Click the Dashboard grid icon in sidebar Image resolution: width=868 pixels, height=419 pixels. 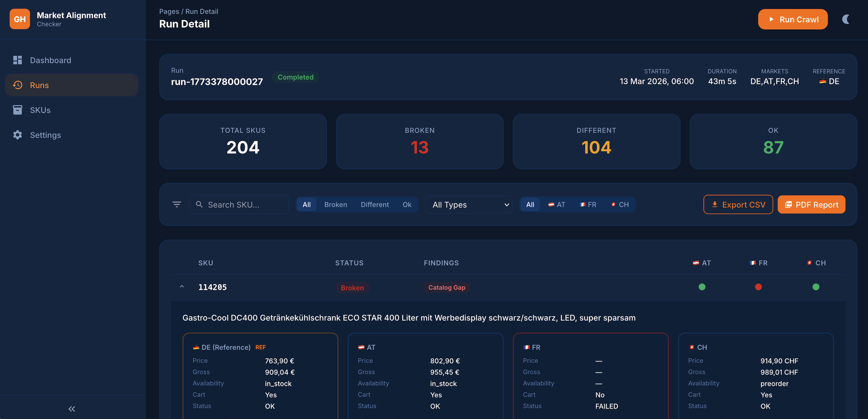[x=18, y=60]
